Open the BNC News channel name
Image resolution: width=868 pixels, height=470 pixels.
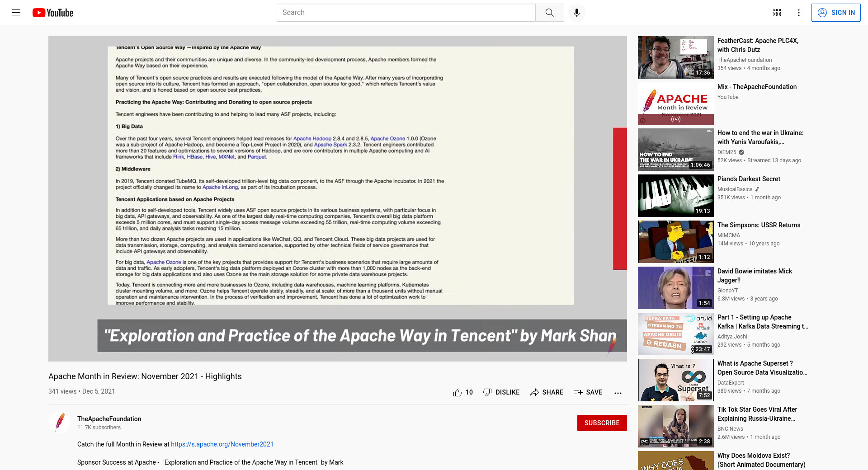pyautogui.click(x=730, y=429)
